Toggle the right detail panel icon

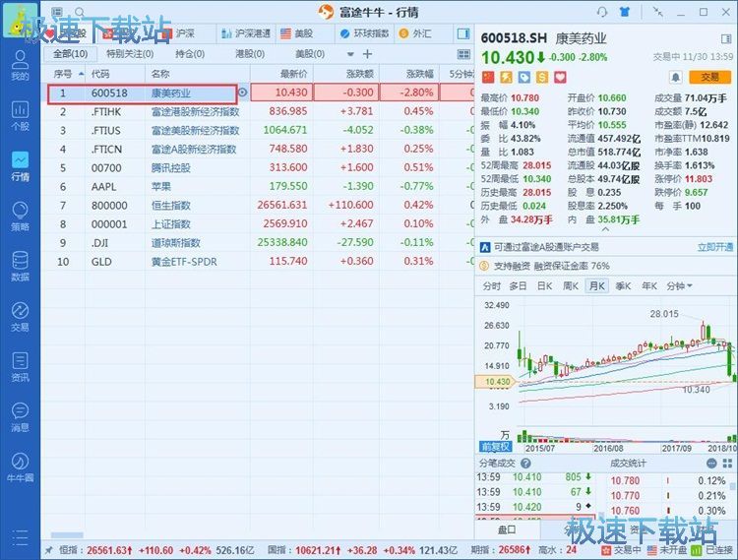(463, 33)
